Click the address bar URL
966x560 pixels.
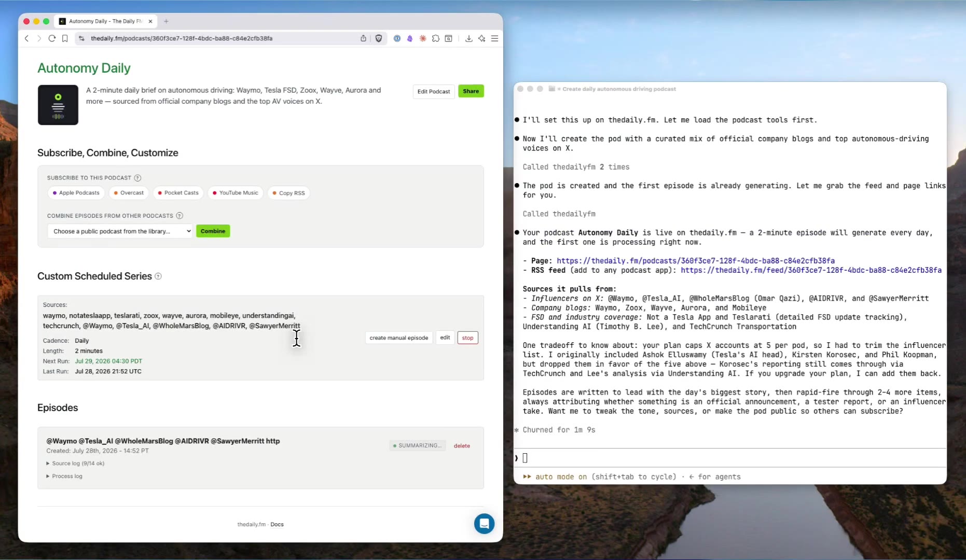182,38
